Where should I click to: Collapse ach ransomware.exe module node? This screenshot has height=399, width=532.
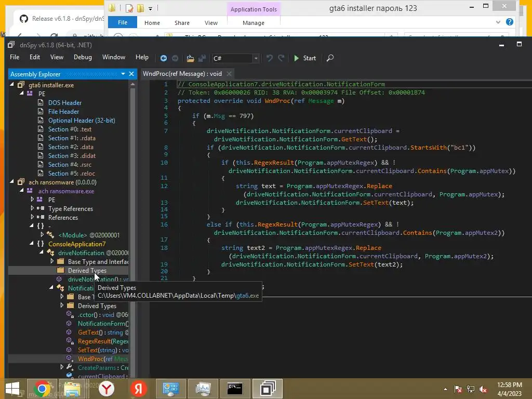coord(22,190)
